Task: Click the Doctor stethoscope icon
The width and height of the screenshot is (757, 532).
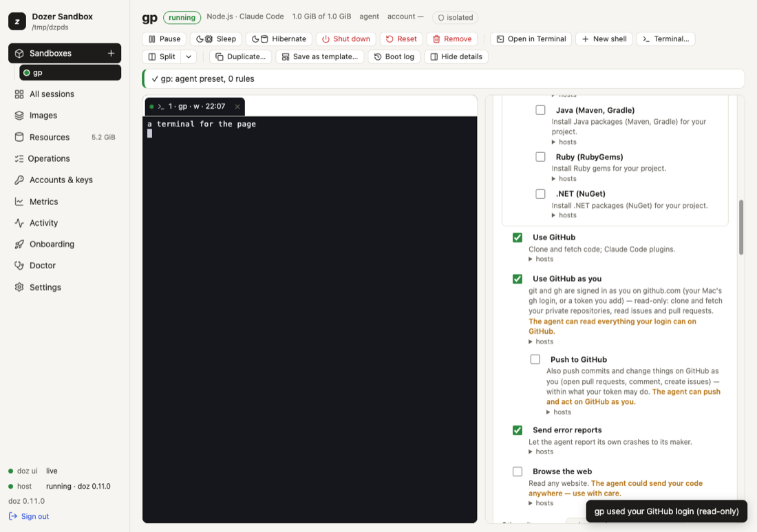Action: tap(19, 266)
